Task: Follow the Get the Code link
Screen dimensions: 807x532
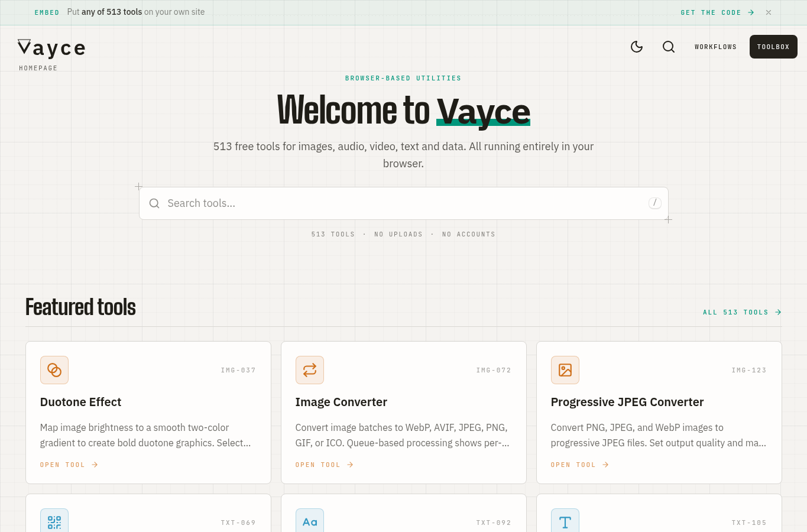Action: tap(717, 12)
